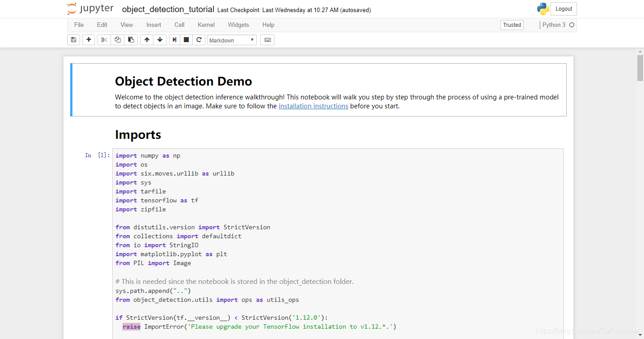Rename notebook title object_detection_tutorial
Screen dimensions: 644x339
point(168,9)
